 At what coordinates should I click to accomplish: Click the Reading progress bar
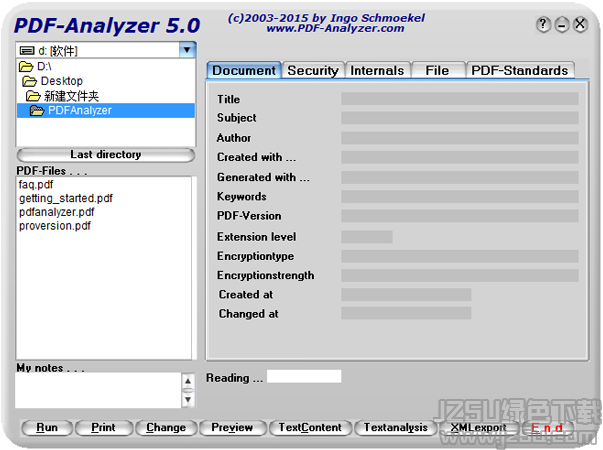[x=304, y=377]
